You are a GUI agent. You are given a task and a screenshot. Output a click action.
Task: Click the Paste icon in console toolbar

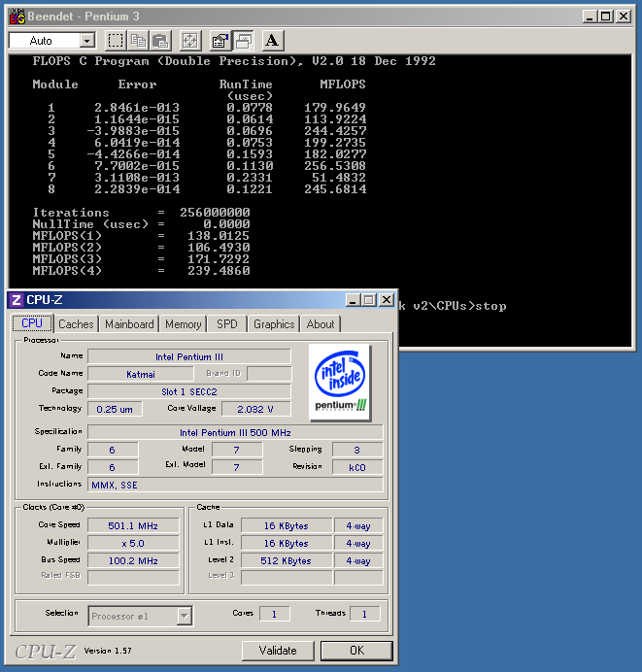coord(160,41)
